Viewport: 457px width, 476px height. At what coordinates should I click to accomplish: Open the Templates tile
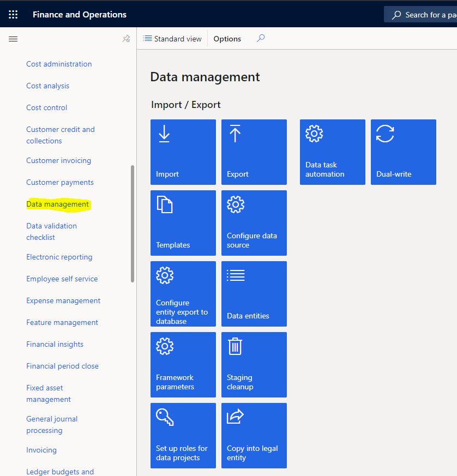[183, 223]
